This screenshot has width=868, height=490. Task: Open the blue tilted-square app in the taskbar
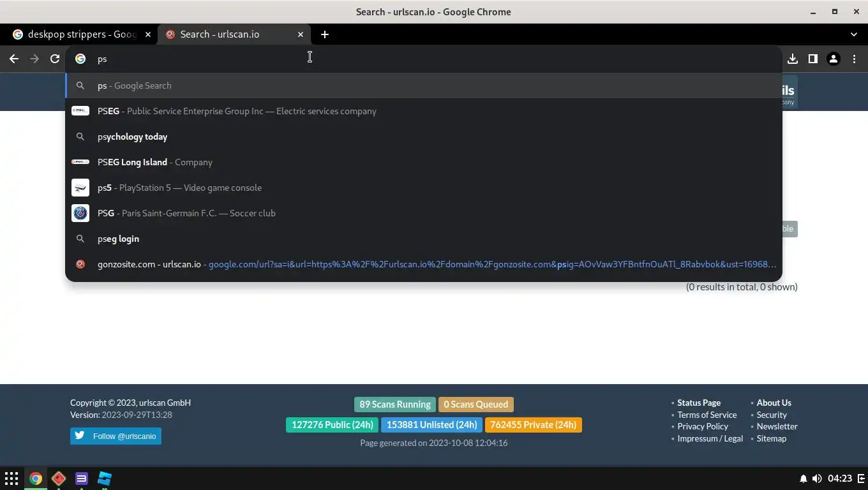pyautogui.click(x=105, y=479)
